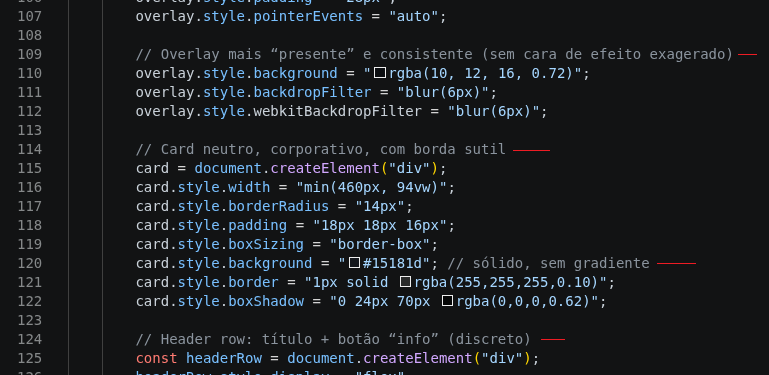
Task: Click card.style.border property on line 121
Action: click(207, 282)
